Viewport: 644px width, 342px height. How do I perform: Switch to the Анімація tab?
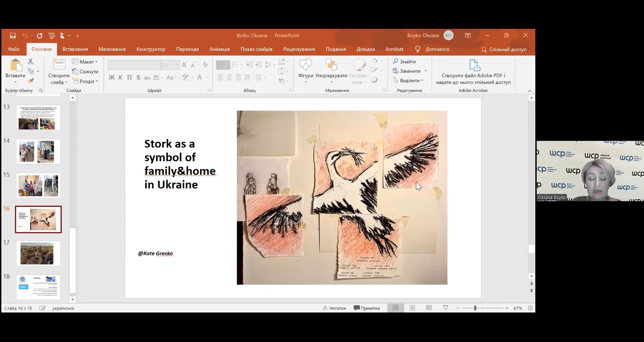coord(220,49)
